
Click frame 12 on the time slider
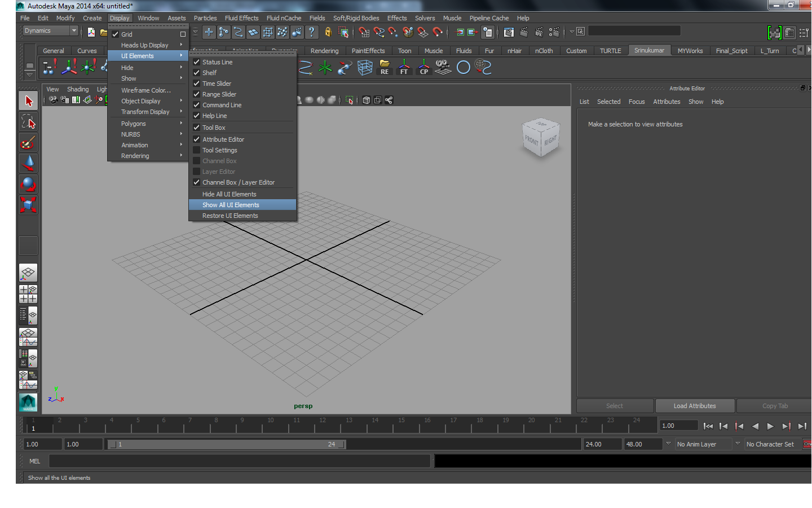(323, 424)
